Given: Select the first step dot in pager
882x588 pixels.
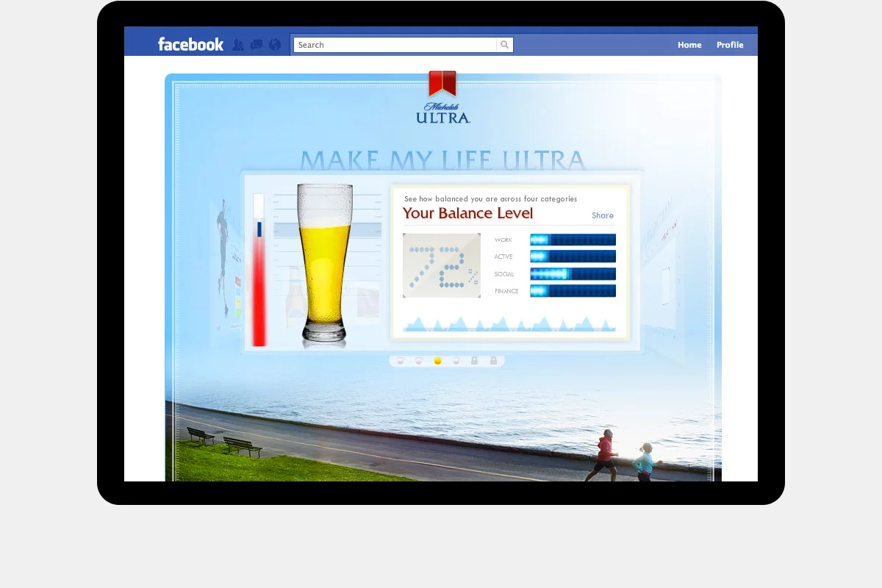Looking at the screenshot, I should 401,361.
